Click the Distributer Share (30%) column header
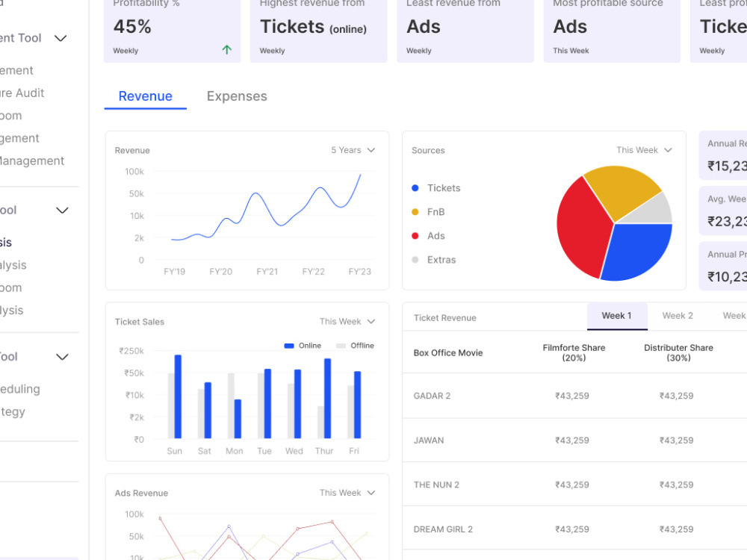 (678, 353)
